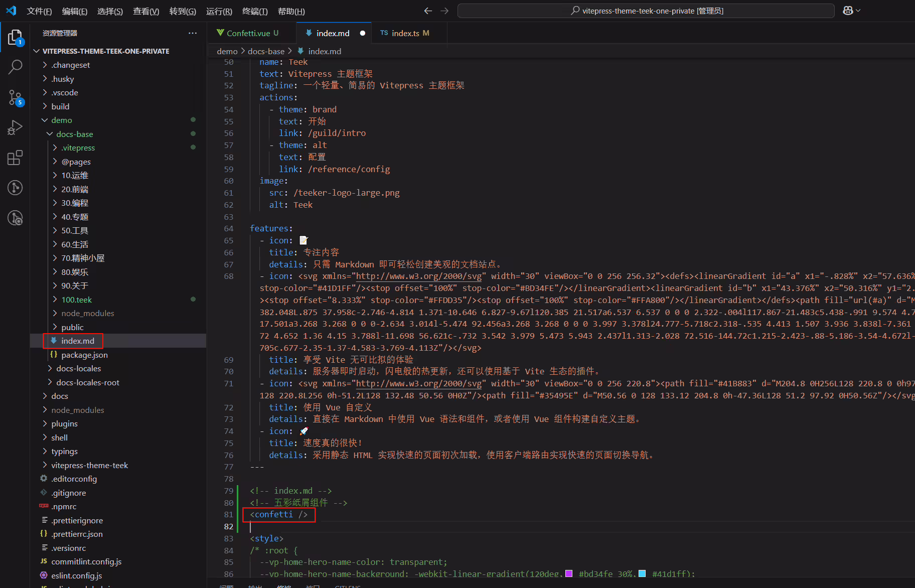Open the 终端(T) menu
This screenshot has height=588, width=915.
coord(255,11)
